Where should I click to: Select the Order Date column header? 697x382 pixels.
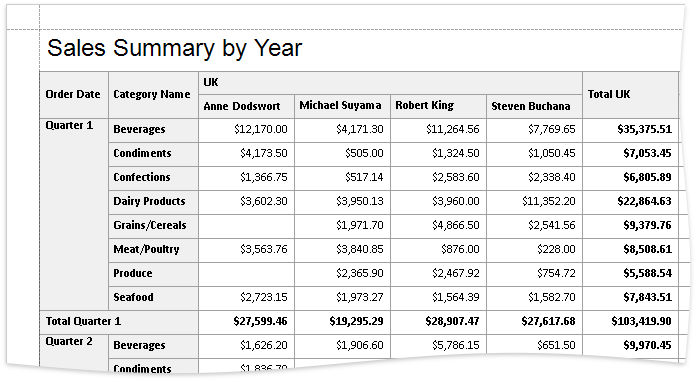(x=74, y=95)
